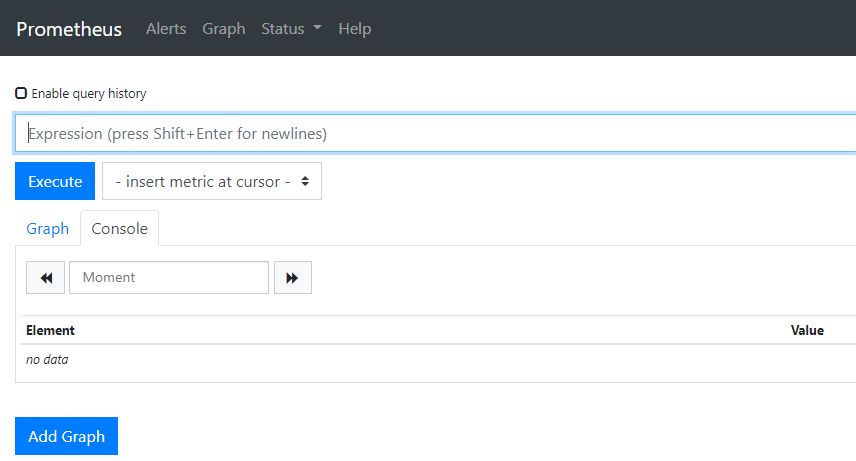Switch to the Graph tab below Execute

(x=47, y=229)
